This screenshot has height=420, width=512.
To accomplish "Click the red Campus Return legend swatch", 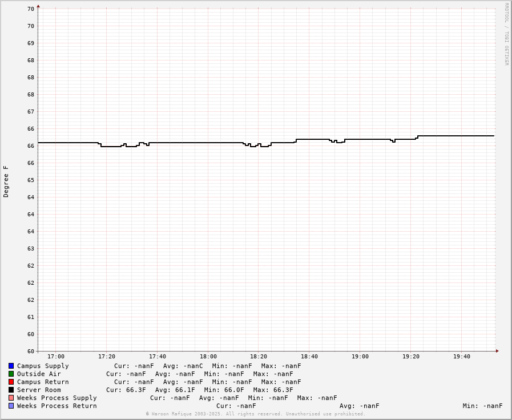I will click(x=11, y=382).
